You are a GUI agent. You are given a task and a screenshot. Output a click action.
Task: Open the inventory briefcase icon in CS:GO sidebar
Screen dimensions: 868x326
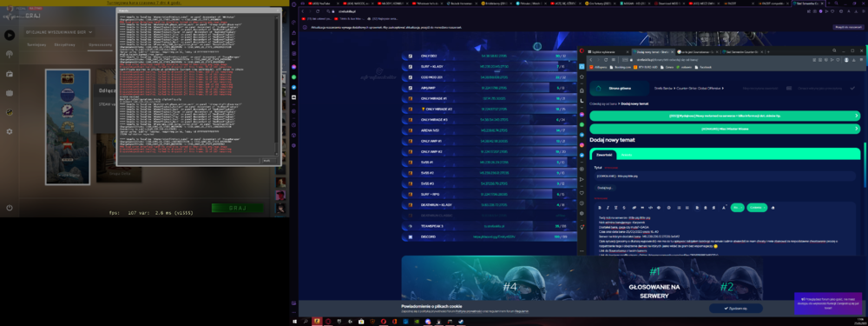(10, 74)
